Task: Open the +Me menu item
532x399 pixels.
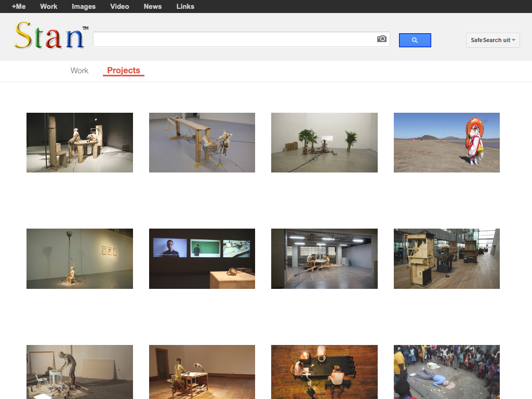Action: [19, 7]
